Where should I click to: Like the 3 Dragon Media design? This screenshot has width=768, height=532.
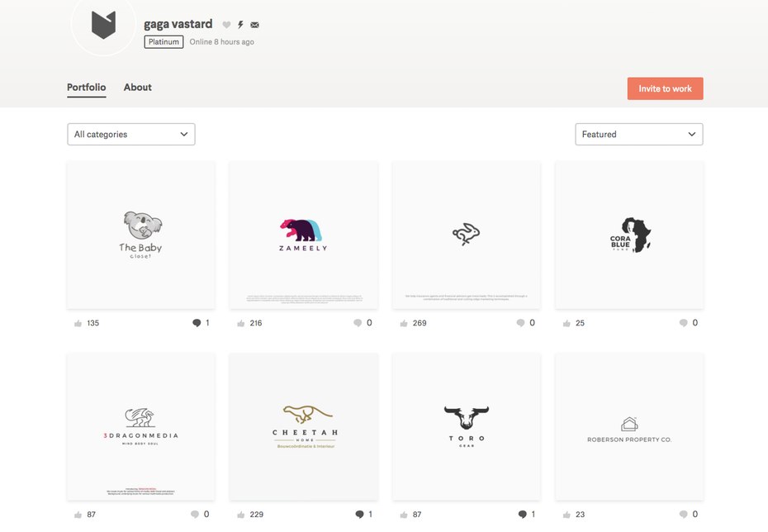pyautogui.click(x=78, y=515)
